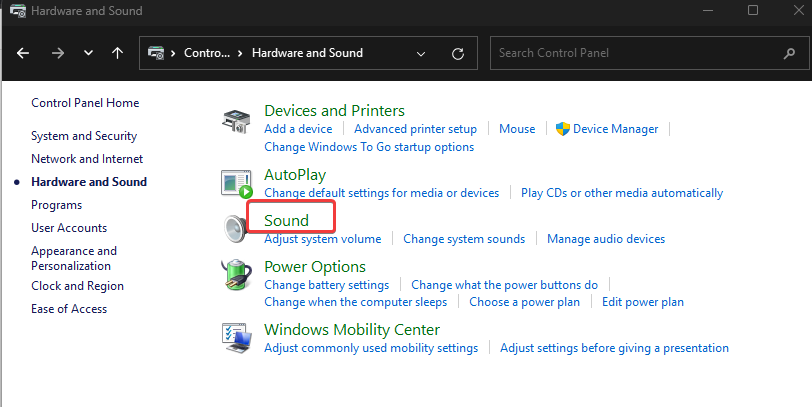Viewport: 812px width, 407px height.
Task: Open Appearance and Personalization
Action: coord(74,258)
